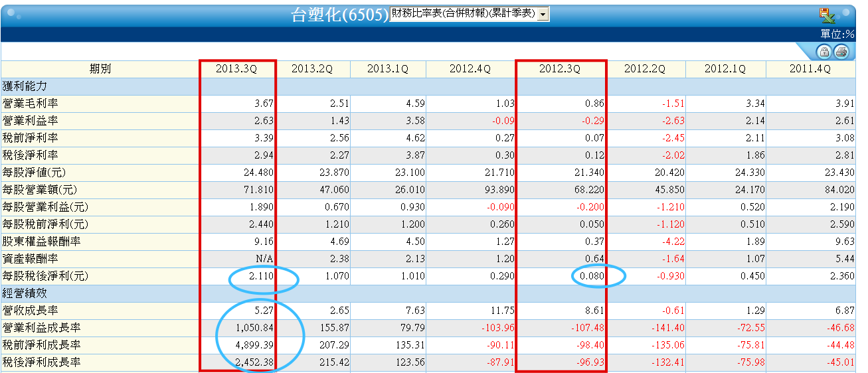Click 每股淨值 value 24.480 for 2013.3Q
The image size is (868, 373).
(x=258, y=173)
